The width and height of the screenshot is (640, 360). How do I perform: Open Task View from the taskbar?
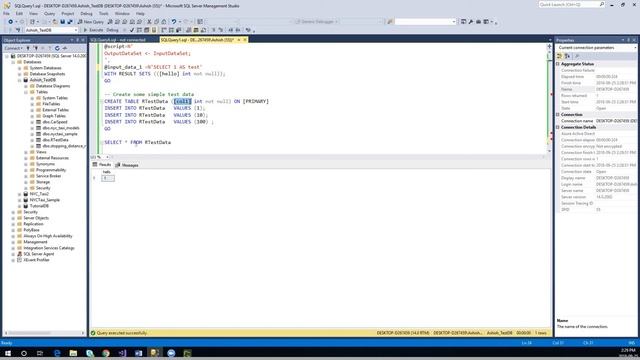click(x=40, y=353)
